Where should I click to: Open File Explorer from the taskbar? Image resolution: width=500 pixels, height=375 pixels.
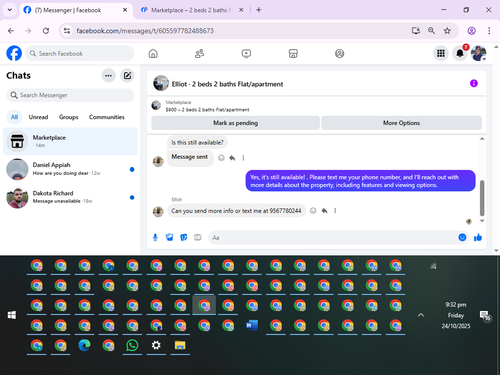[x=180, y=345]
